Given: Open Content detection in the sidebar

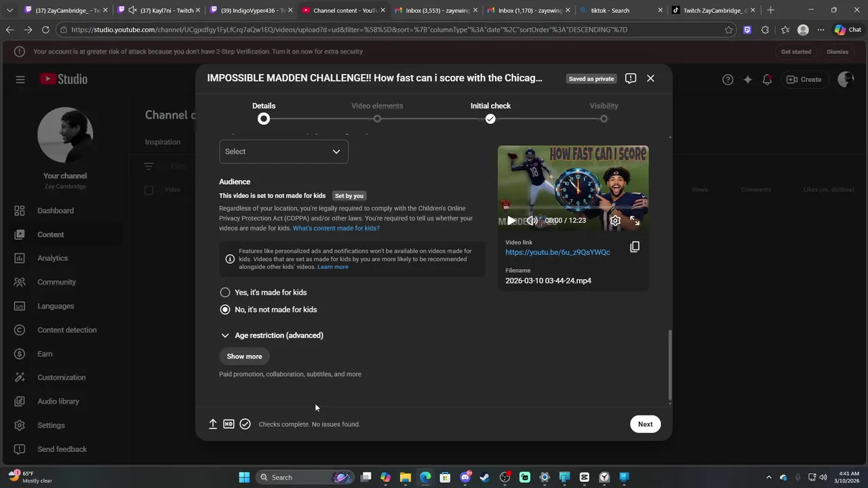Looking at the screenshot, I should pos(67,330).
